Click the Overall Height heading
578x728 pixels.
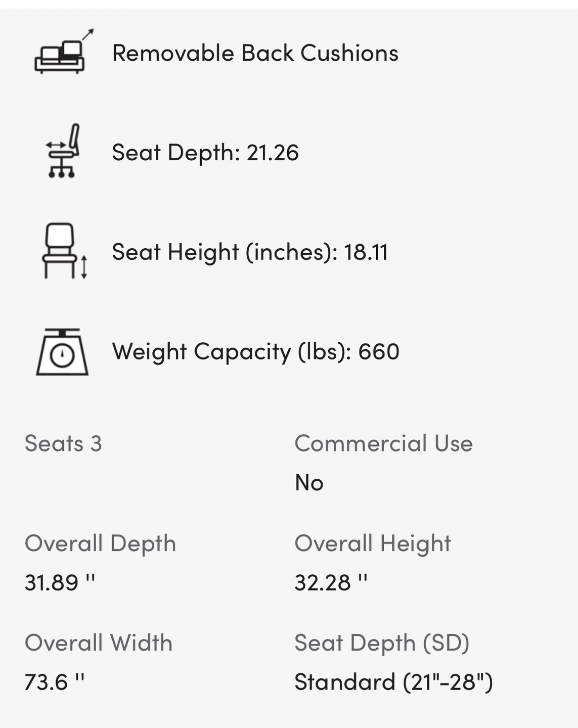click(x=373, y=543)
